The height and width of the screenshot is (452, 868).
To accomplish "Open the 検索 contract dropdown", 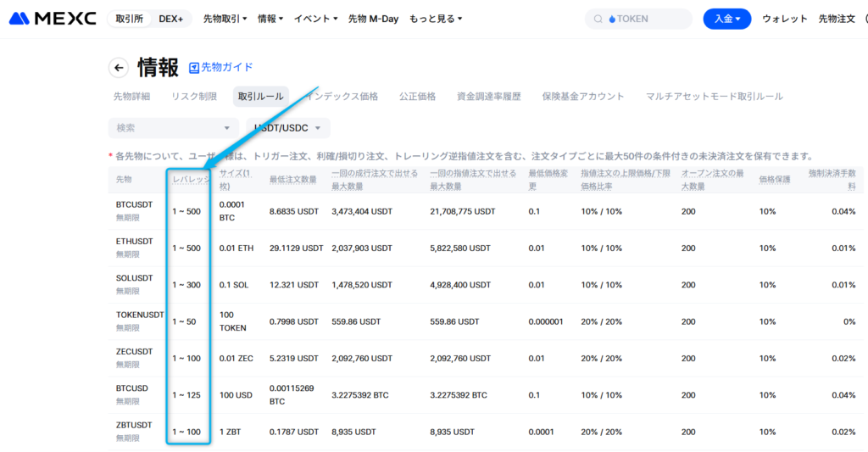I will tap(173, 128).
